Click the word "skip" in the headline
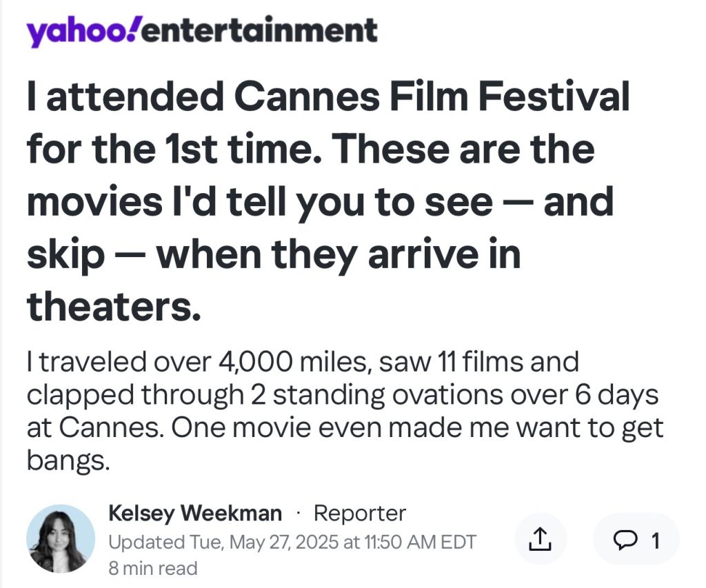 click(x=65, y=254)
